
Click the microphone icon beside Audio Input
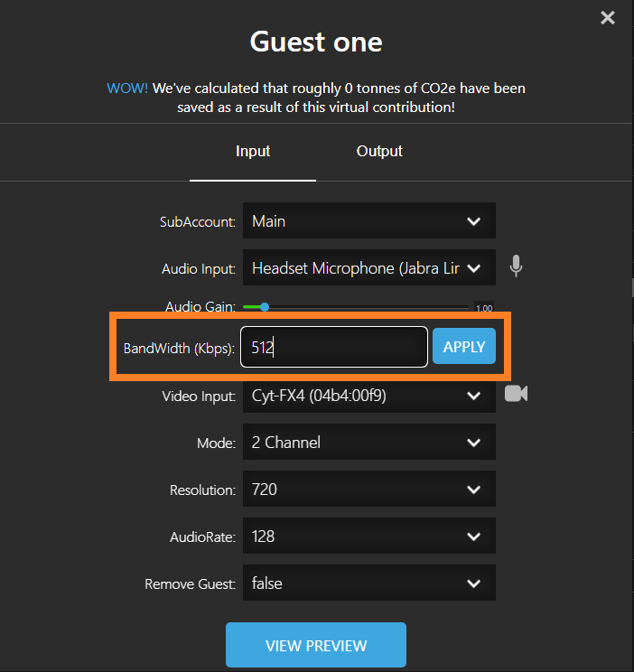click(x=516, y=266)
